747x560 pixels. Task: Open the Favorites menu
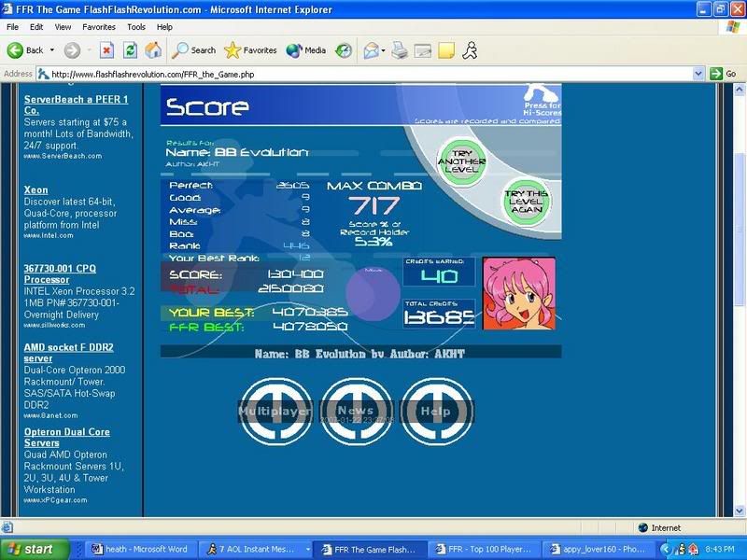coord(99,27)
